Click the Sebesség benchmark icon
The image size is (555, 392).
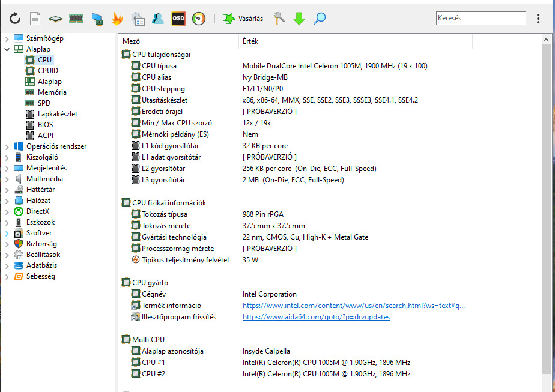(x=19, y=276)
